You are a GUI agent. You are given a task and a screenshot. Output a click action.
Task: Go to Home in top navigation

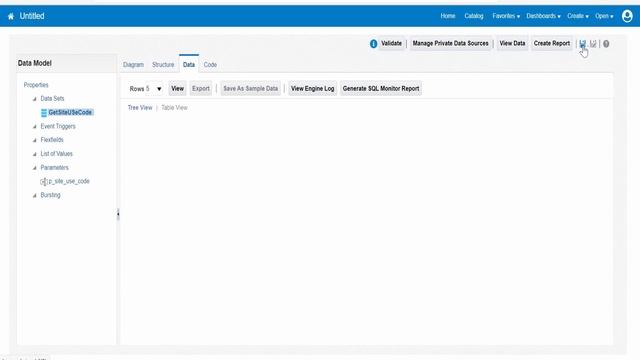click(448, 16)
